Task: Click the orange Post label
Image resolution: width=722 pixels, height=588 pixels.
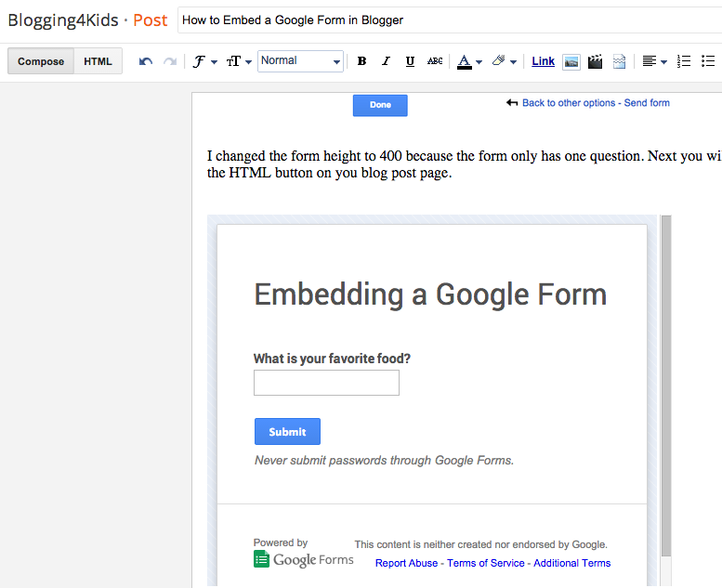Action: click(151, 20)
